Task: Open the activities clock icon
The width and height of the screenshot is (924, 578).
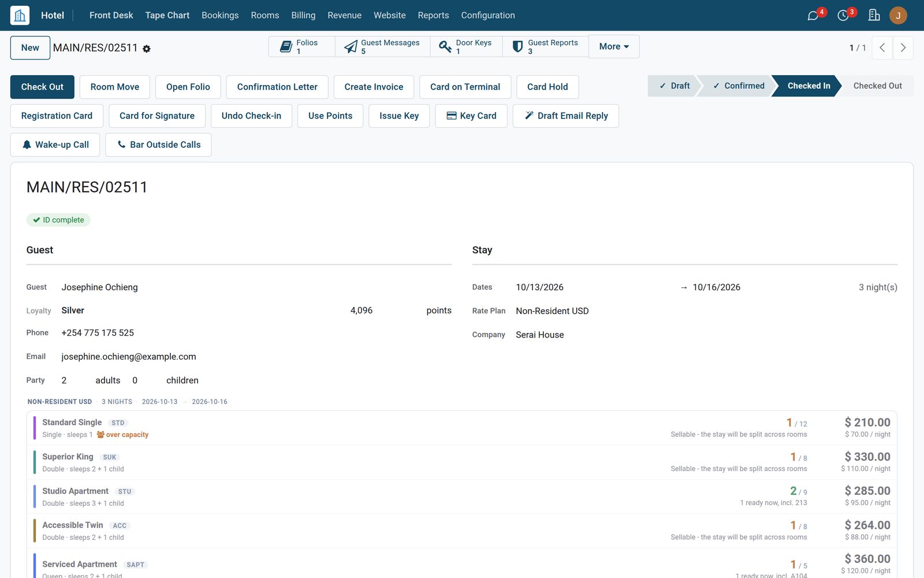Action: [843, 16]
